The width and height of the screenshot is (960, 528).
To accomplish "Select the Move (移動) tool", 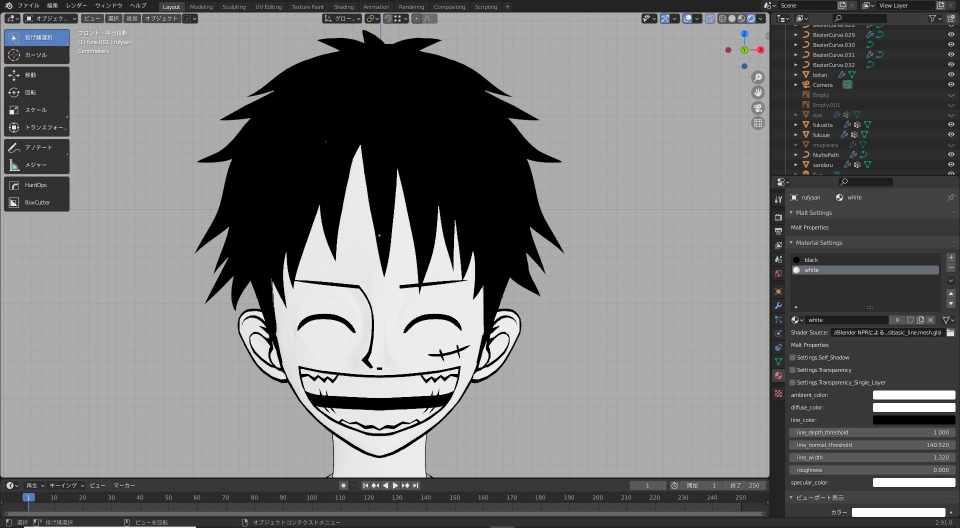I will [x=37, y=75].
